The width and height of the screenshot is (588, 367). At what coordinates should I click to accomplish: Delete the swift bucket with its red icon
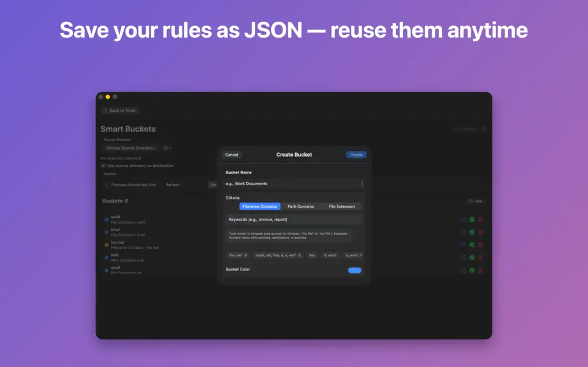coord(480,219)
